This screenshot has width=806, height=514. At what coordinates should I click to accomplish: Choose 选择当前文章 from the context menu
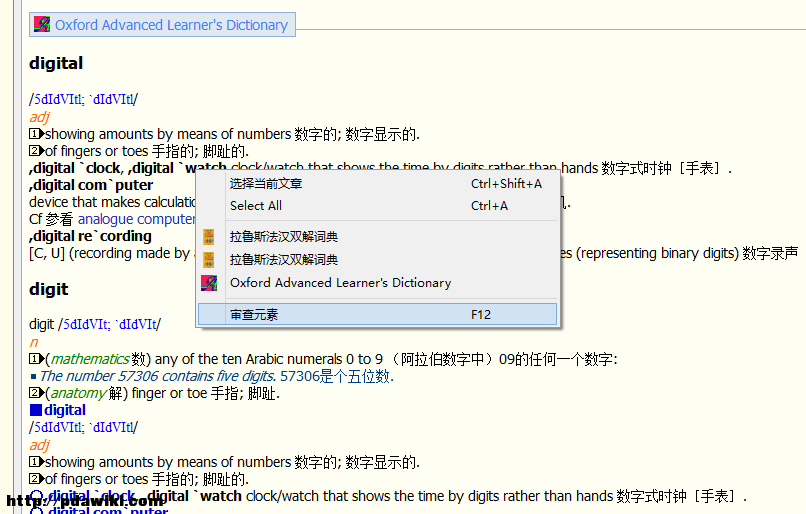tap(378, 183)
